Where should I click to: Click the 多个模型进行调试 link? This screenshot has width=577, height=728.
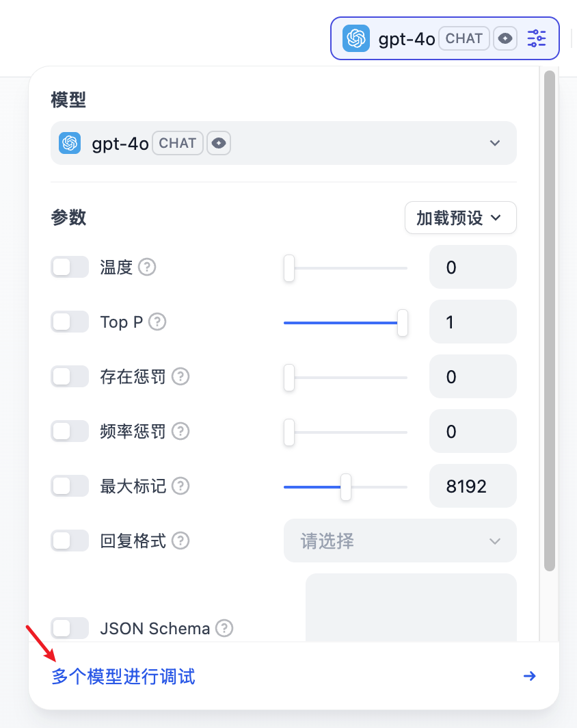[123, 677]
